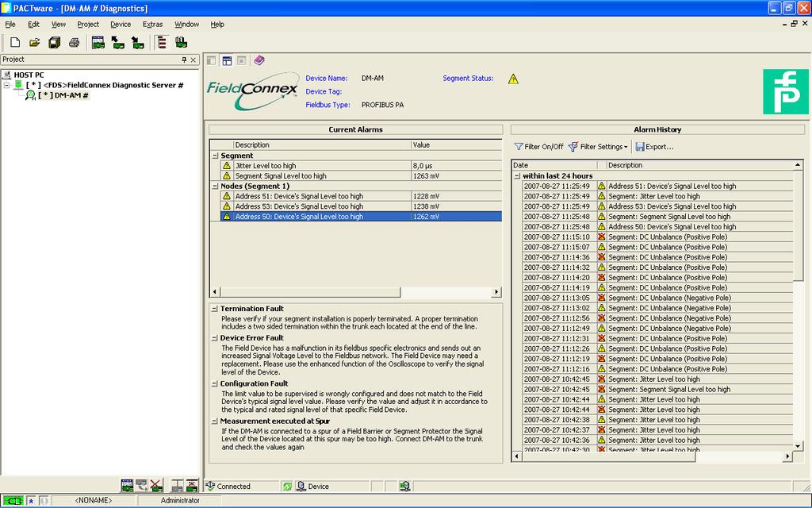Open the Project menu
Screen dimensions: 812x508
pyautogui.click(x=88, y=25)
